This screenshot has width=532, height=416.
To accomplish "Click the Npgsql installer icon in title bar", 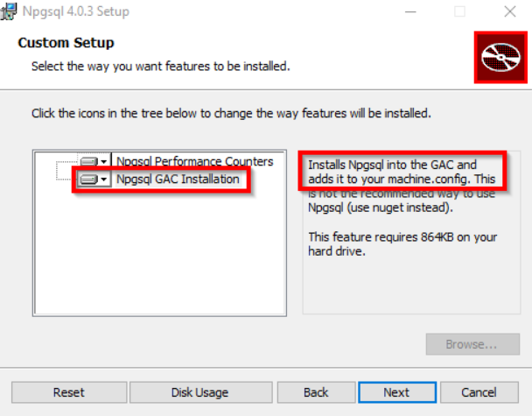I will 9,11.
